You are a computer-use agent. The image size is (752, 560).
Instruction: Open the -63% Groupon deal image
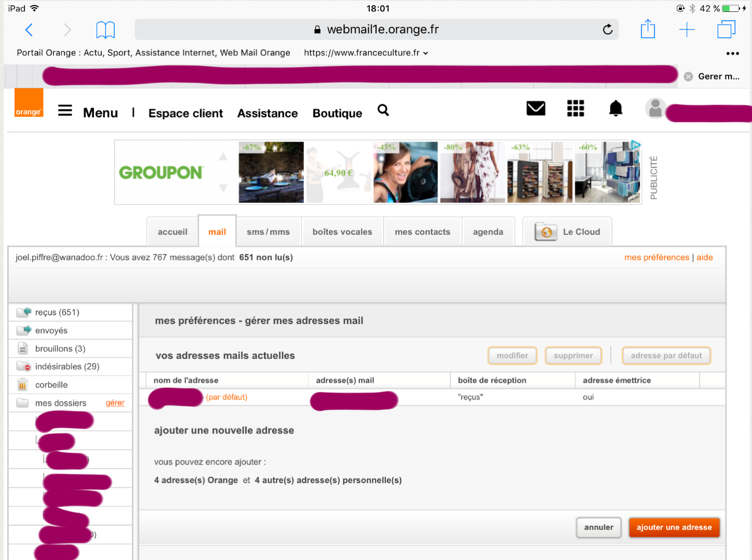(x=540, y=172)
